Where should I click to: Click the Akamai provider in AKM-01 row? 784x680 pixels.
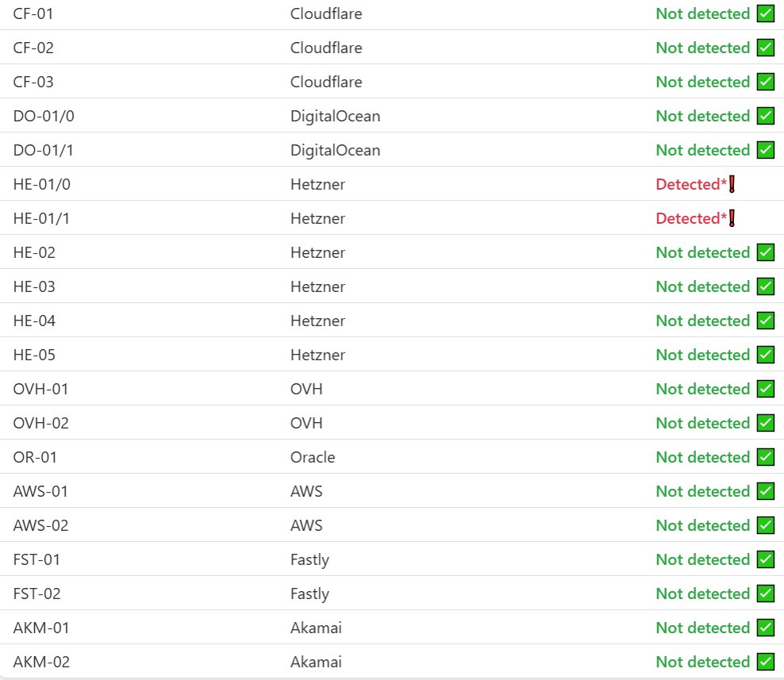tap(316, 628)
